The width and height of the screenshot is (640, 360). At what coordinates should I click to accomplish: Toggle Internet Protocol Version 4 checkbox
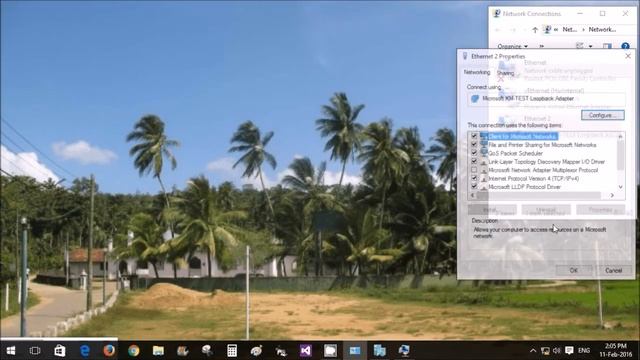tap(474, 178)
